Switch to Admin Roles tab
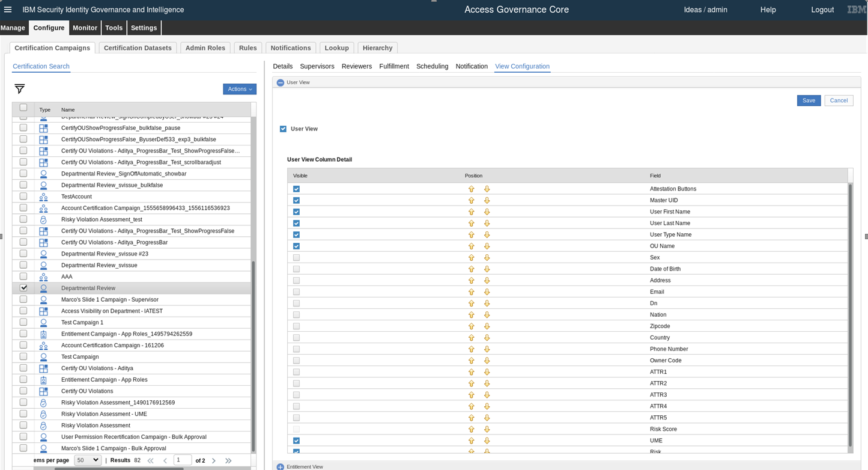Image resolution: width=868 pixels, height=470 pixels. click(205, 47)
